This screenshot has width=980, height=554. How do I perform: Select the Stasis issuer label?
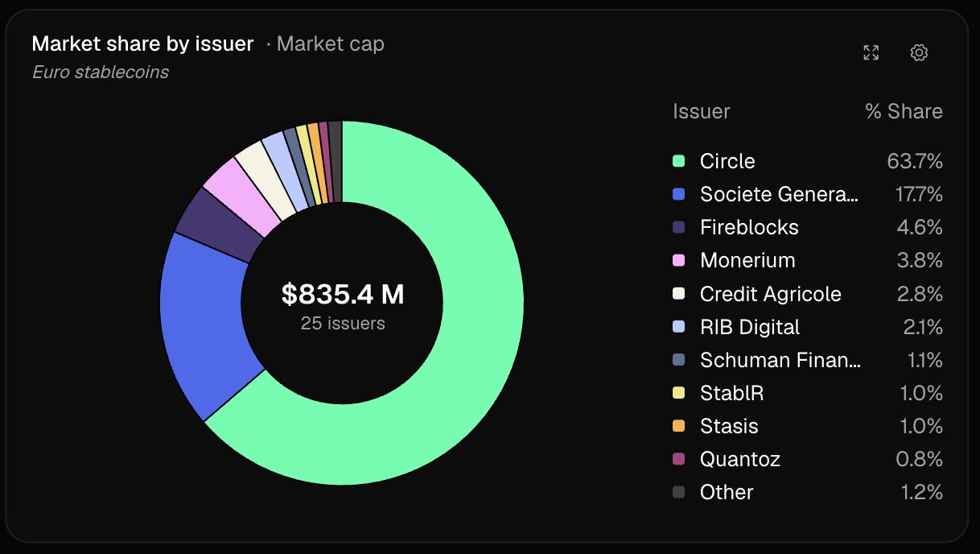point(729,426)
